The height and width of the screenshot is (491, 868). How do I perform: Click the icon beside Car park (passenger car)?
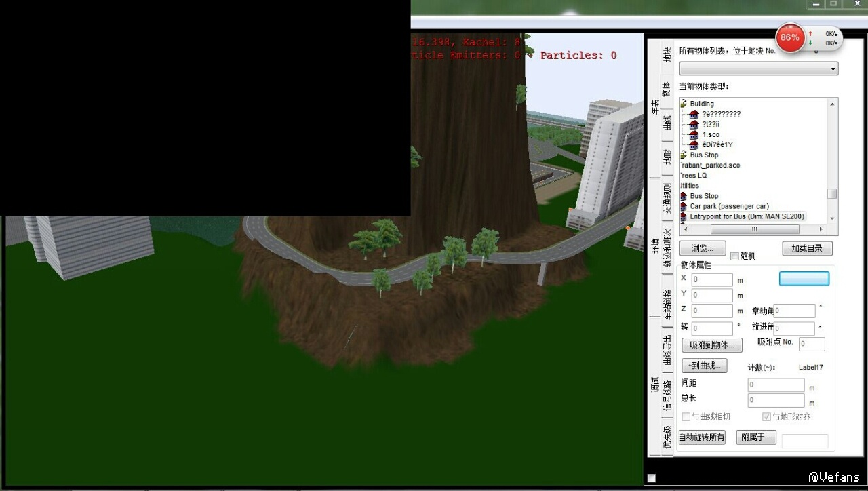684,206
